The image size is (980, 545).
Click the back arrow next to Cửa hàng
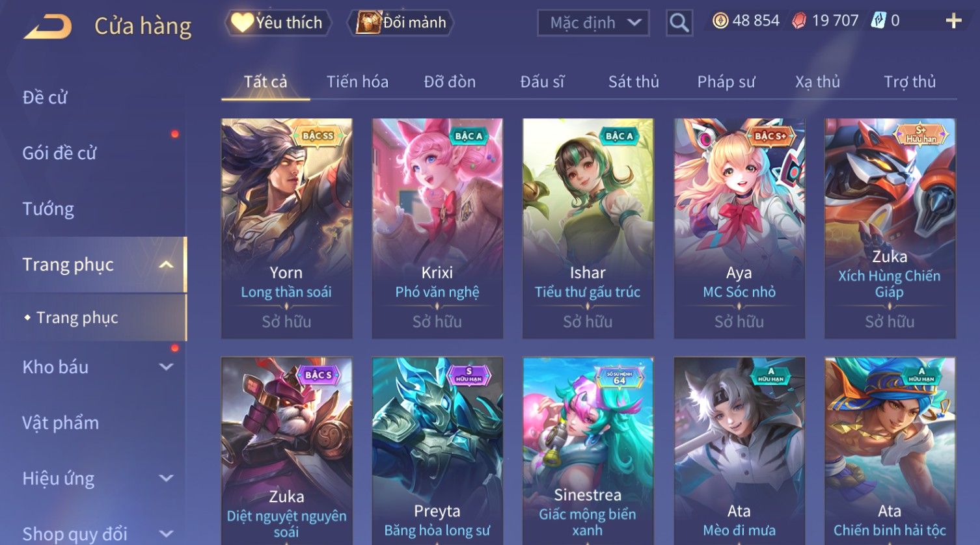48,27
